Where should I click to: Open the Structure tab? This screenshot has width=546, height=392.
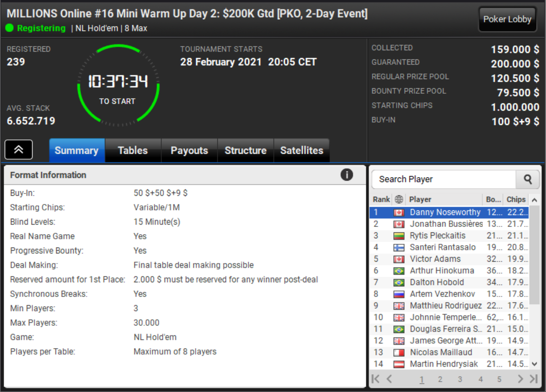coord(246,150)
